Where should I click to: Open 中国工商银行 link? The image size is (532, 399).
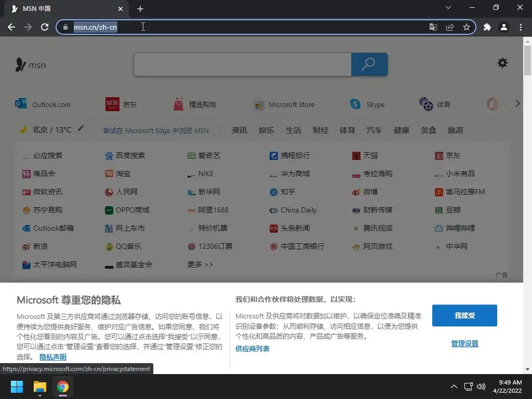coord(297,246)
